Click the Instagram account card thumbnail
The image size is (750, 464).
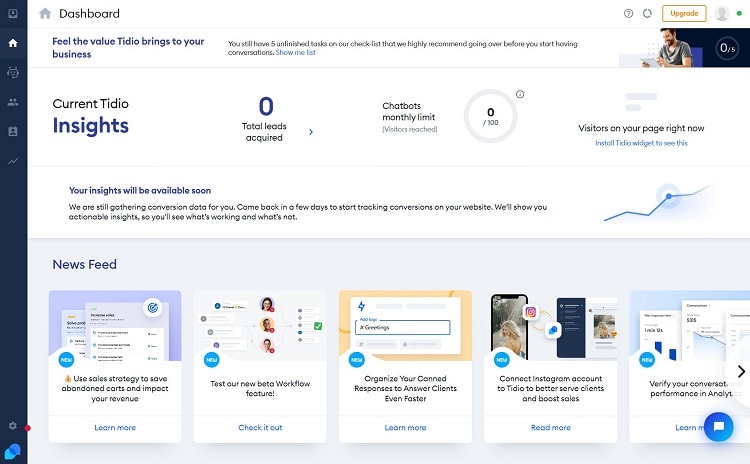pyautogui.click(x=551, y=325)
